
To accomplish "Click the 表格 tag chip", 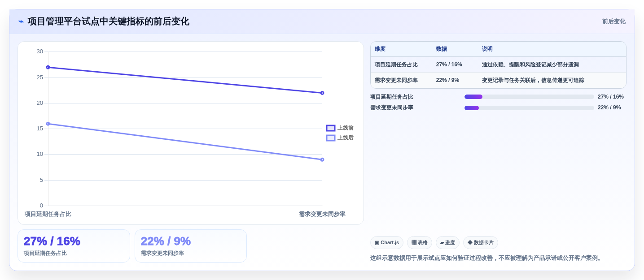I will 420,243.
